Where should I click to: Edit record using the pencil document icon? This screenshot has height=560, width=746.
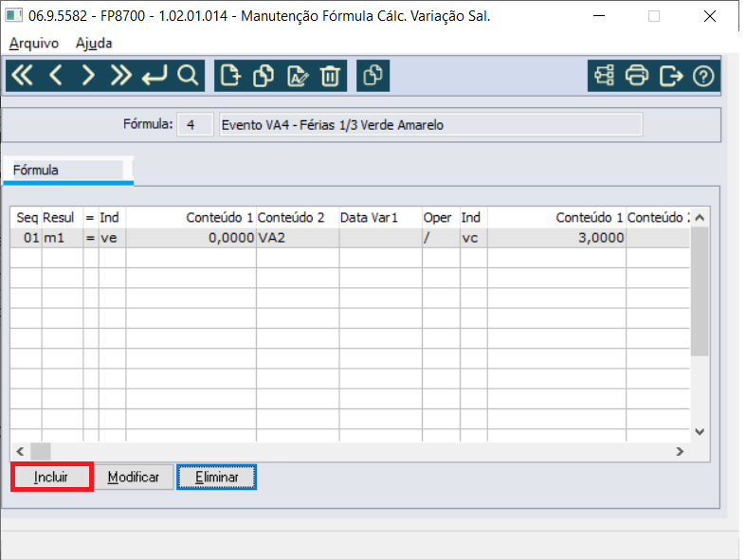point(298,76)
